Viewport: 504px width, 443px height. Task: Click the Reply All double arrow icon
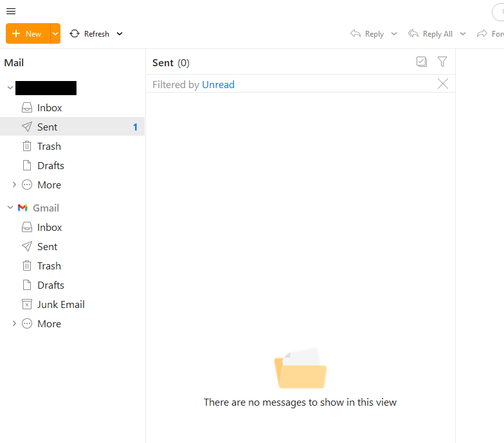pos(413,33)
